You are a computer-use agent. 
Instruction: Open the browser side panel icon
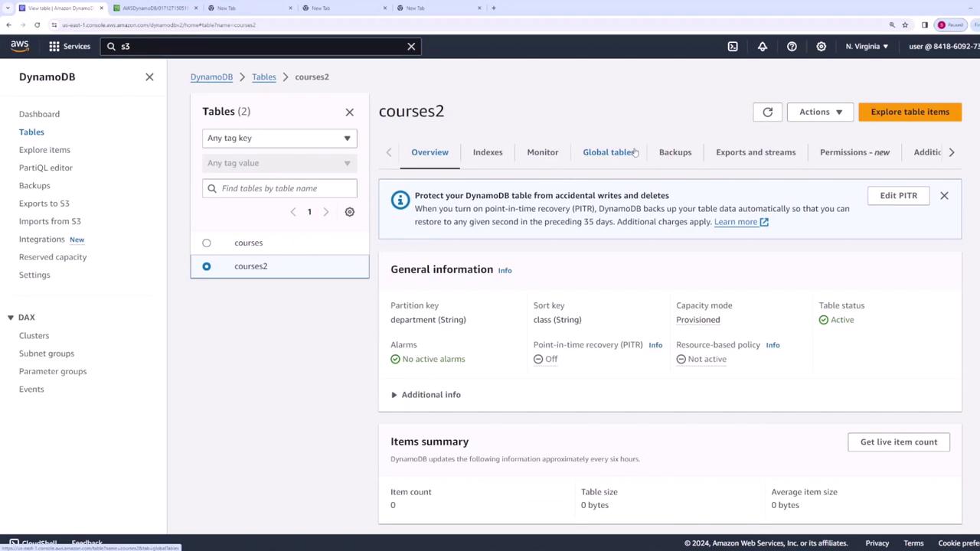tap(925, 24)
